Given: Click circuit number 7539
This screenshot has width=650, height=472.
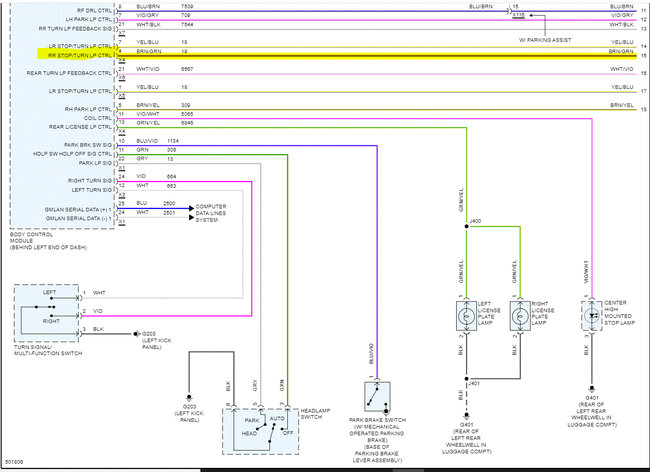Looking at the screenshot, I should click(187, 7).
